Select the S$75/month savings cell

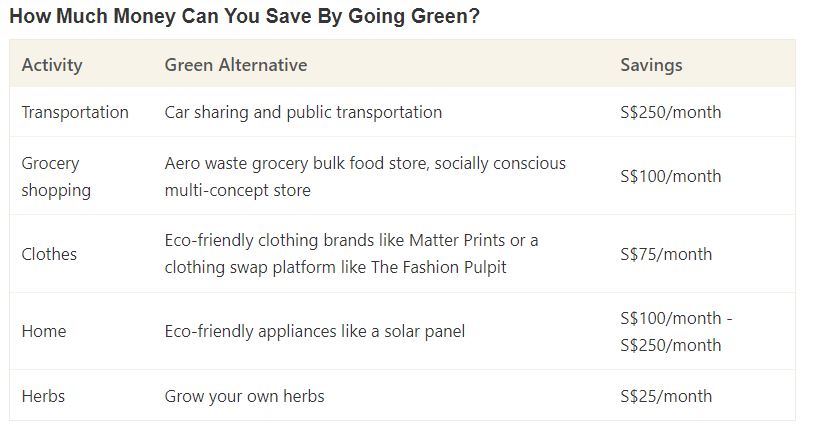click(666, 254)
